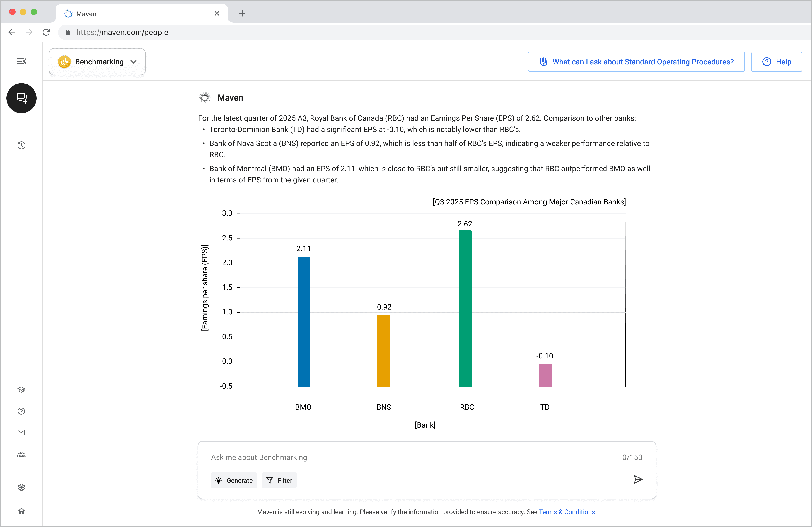Open Terms & Conditions link
This screenshot has height=527, width=812.
pos(567,512)
